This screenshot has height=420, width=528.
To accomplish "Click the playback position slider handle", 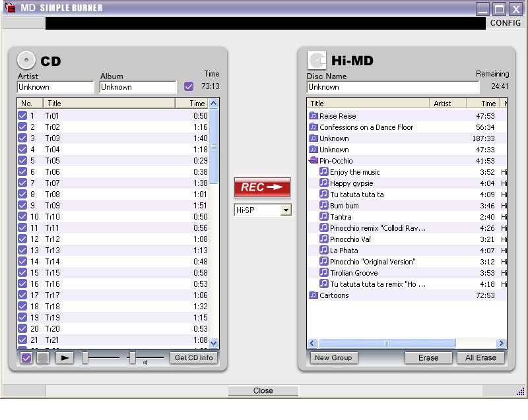I will [85, 358].
